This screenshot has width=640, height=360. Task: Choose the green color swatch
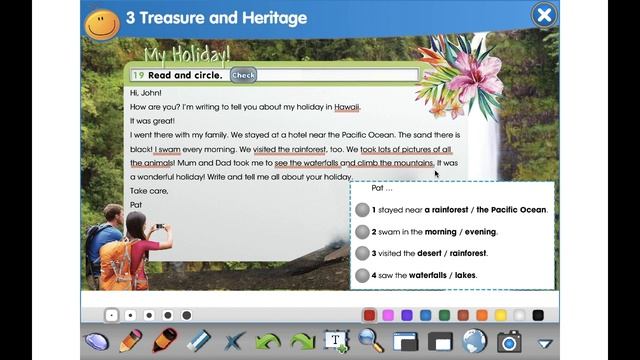click(444, 315)
